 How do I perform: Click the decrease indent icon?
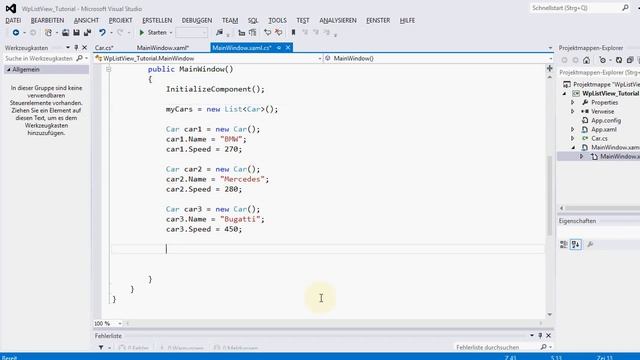[x=242, y=32]
